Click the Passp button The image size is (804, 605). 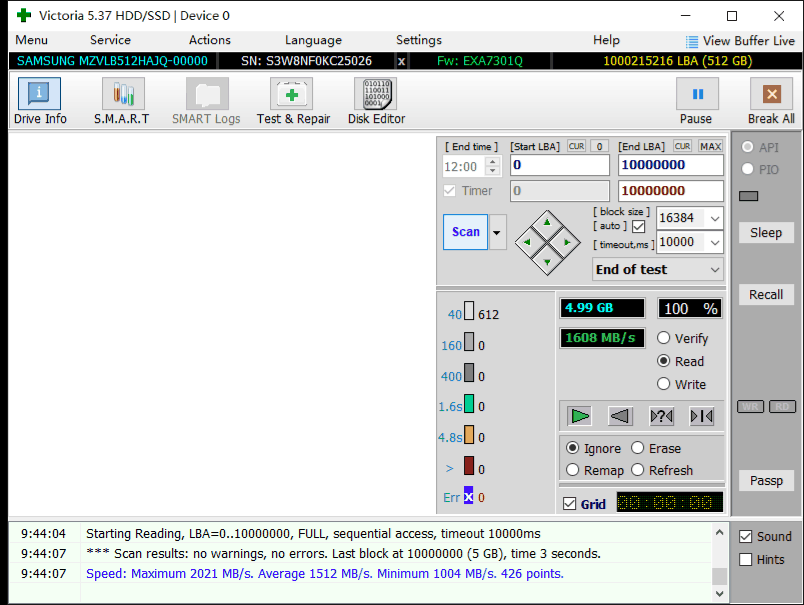(x=766, y=480)
